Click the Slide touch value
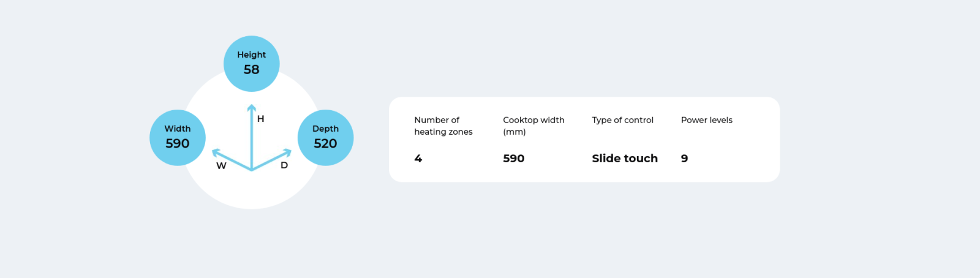The image size is (980, 278). [x=625, y=159]
